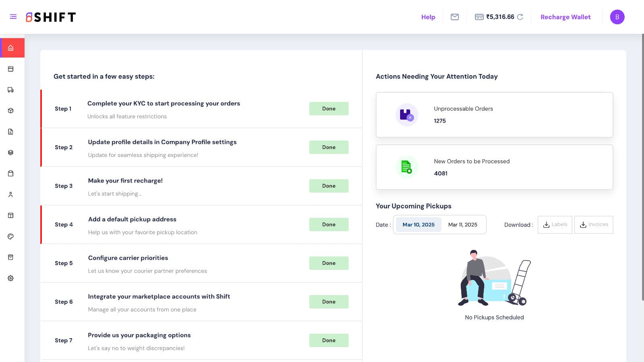Open the Unprocessable Orders card
This screenshot has height=362, width=644.
[494, 115]
